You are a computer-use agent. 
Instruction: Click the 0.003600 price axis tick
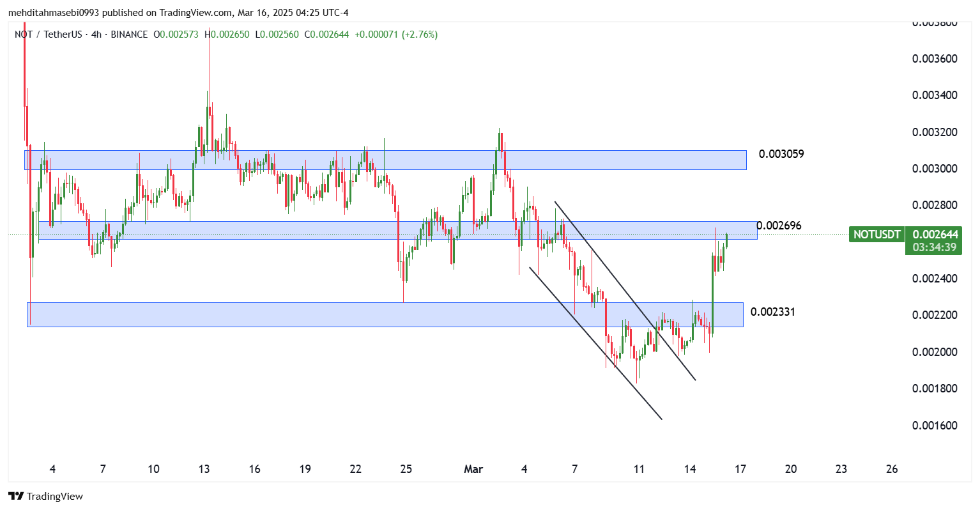tap(935, 59)
